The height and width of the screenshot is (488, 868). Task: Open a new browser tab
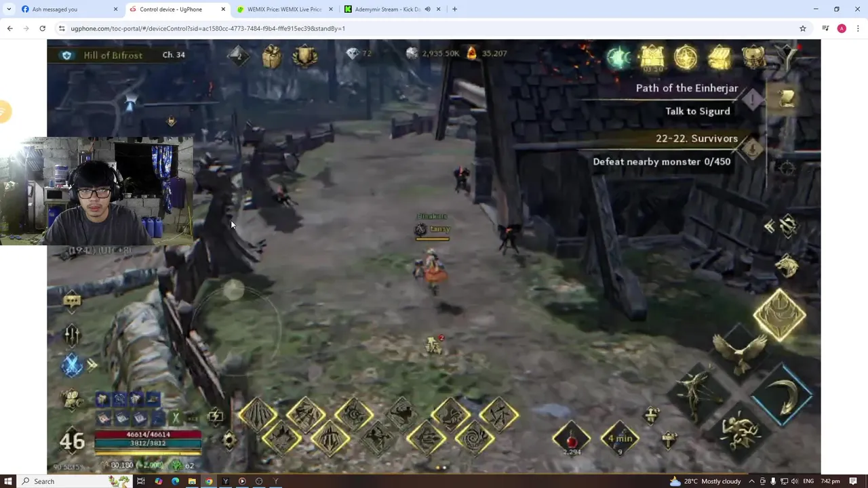(454, 9)
